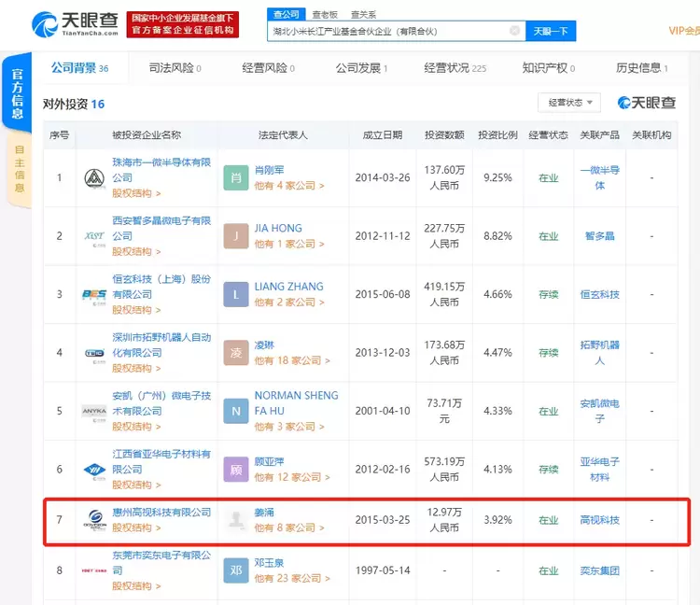Viewport: 700px width, 605px height.
Task: Clear the search box with the X icon
Action: click(x=515, y=31)
